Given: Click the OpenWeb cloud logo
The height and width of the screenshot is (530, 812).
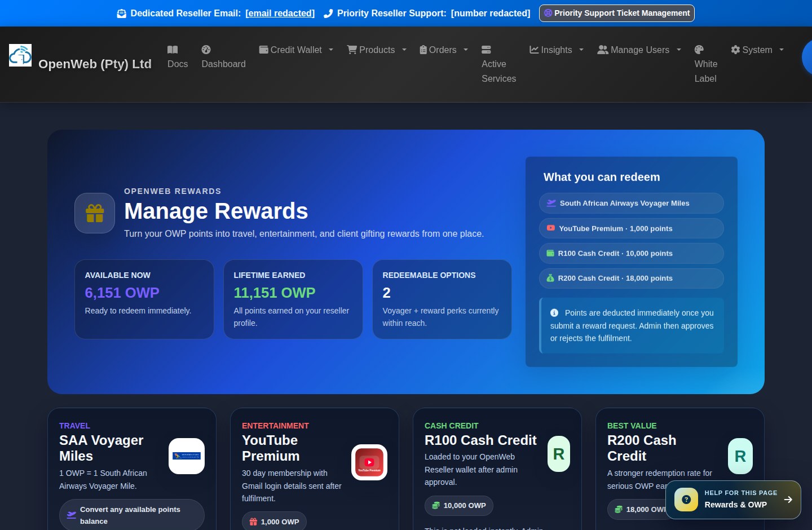Looking at the screenshot, I should [20, 55].
